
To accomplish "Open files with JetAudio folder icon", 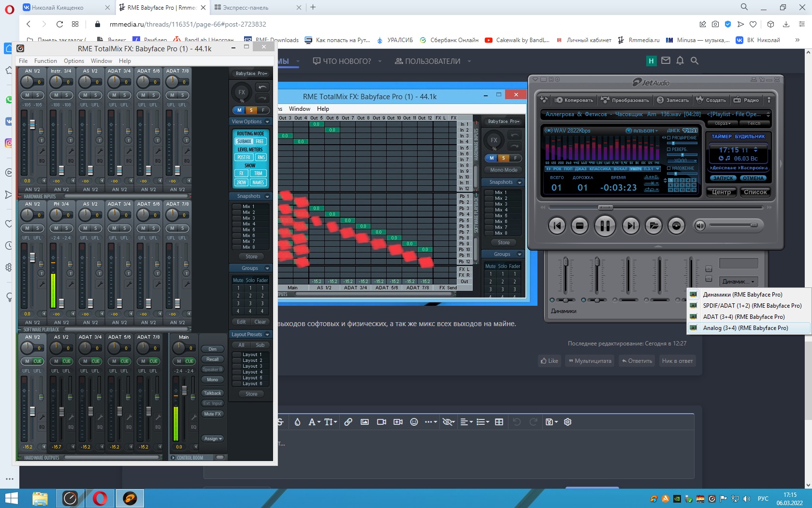I will tap(653, 225).
